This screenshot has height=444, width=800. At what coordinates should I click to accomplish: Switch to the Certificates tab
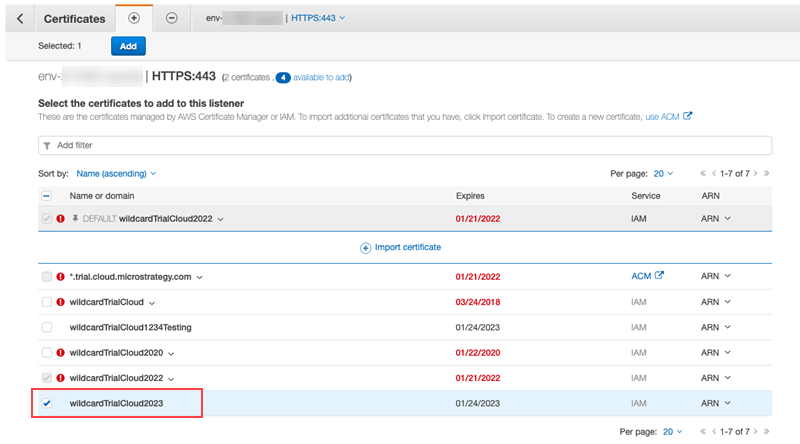click(x=77, y=19)
